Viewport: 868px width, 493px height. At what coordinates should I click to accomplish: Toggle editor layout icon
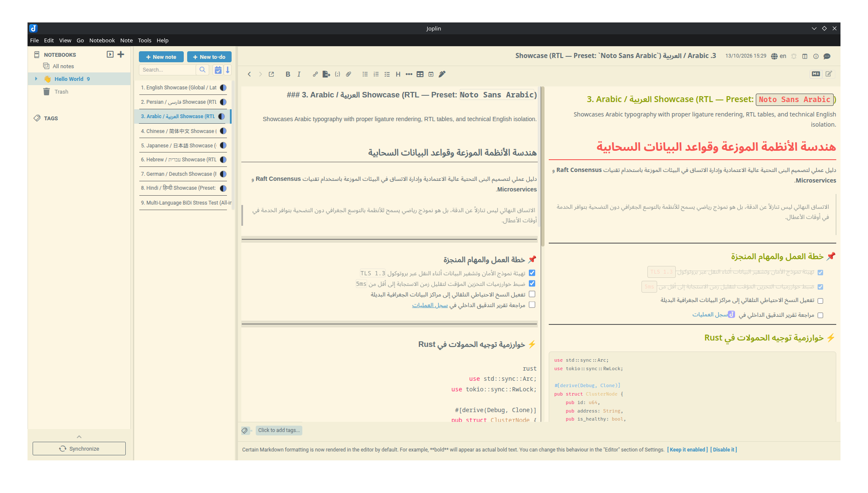point(805,56)
